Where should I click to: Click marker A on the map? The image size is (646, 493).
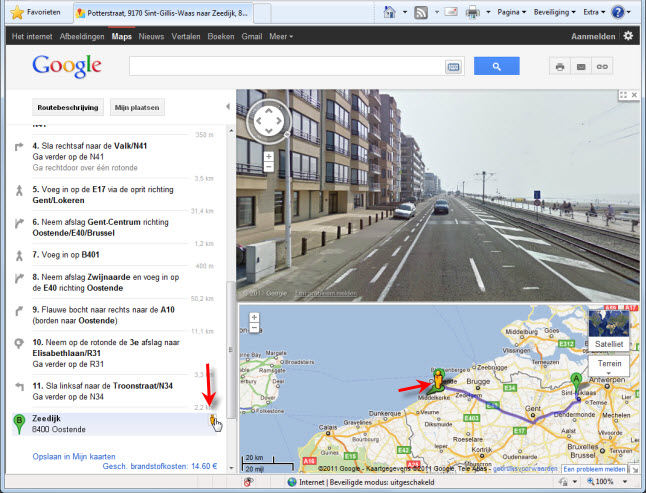point(576,381)
